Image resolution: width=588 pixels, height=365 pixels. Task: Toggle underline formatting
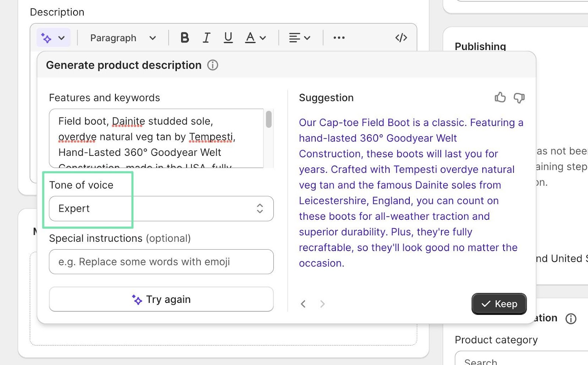(x=228, y=38)
